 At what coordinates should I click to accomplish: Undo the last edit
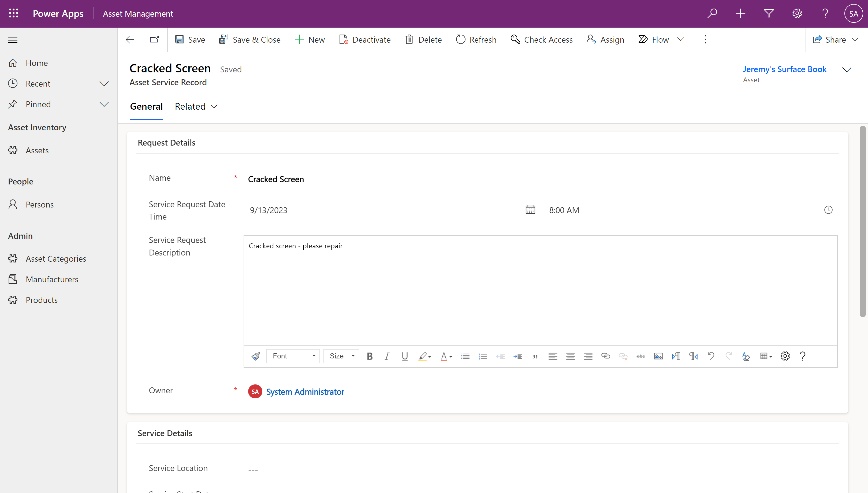tap(711, 356)
